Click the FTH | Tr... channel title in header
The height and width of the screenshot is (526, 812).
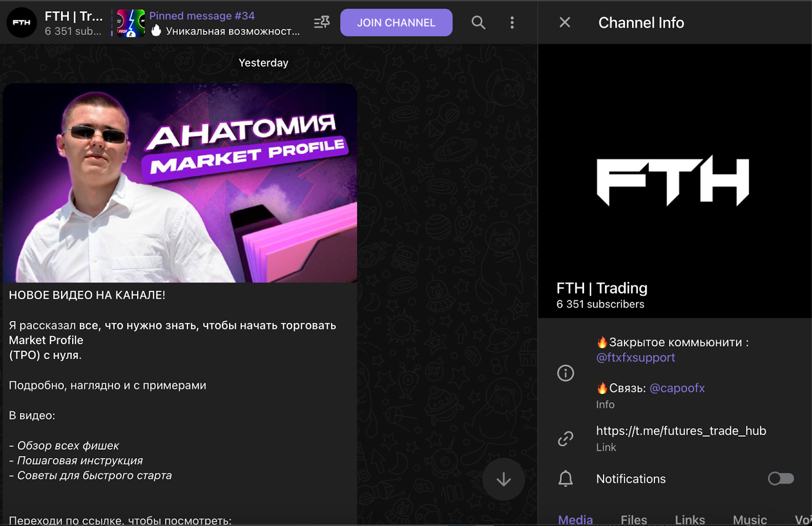[x=74, y=16]
